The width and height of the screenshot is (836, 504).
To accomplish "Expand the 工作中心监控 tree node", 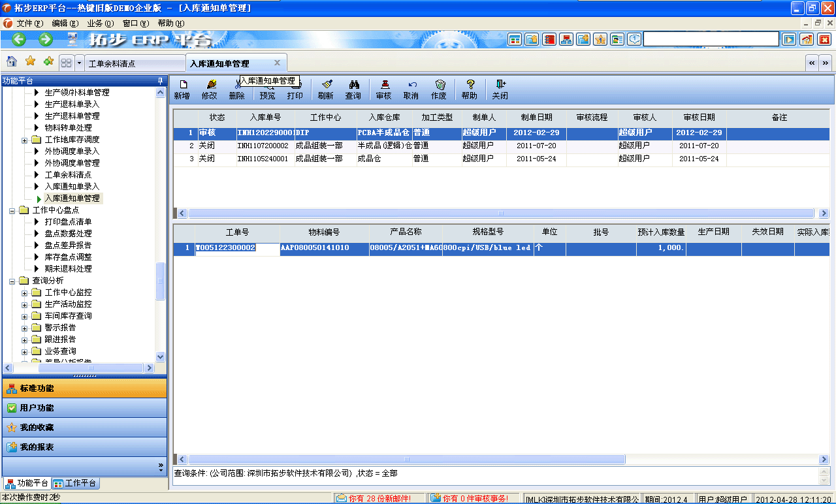I will 24,292.
